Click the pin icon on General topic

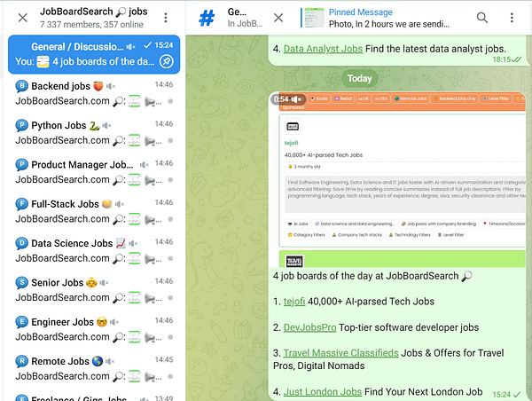tap(167, 61)
